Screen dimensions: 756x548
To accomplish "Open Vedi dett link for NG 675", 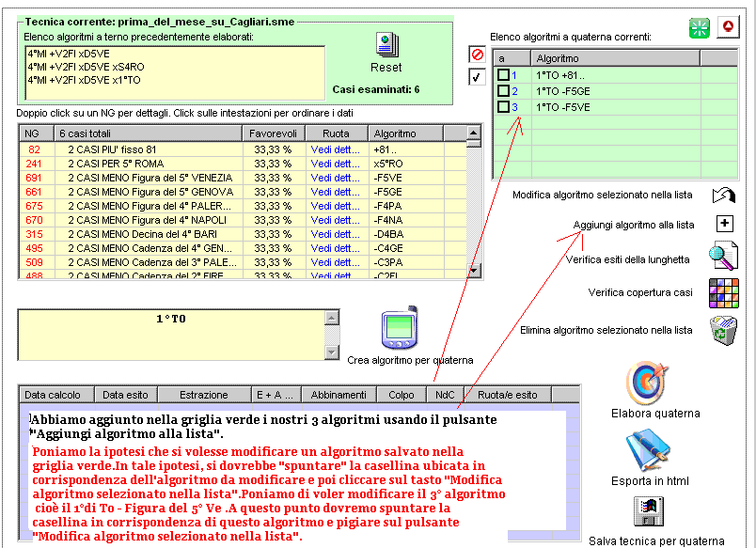I will (335, 206).
